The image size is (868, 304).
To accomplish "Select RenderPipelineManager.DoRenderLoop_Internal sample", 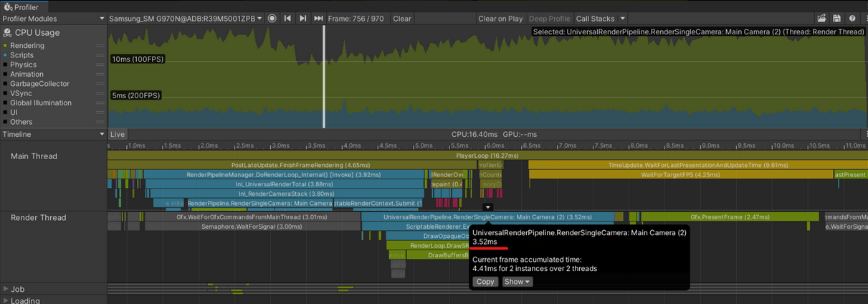I will pyautogui.click(x=285, y=174).
